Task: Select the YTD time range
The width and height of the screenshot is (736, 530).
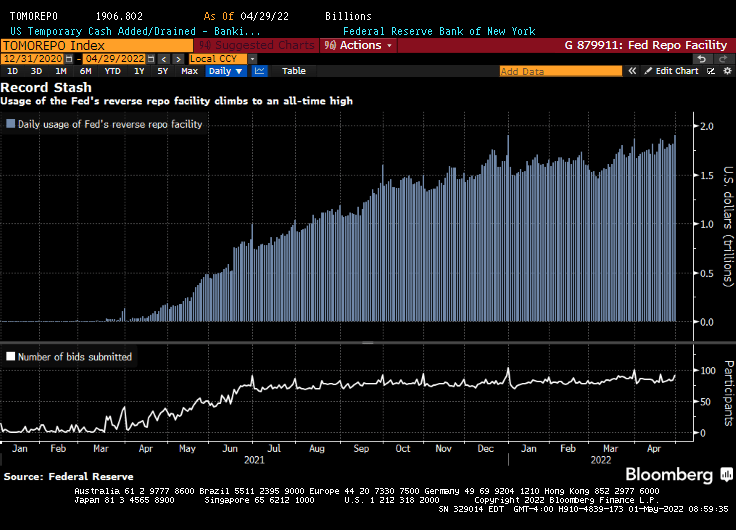Action: [x=113, y=72]
